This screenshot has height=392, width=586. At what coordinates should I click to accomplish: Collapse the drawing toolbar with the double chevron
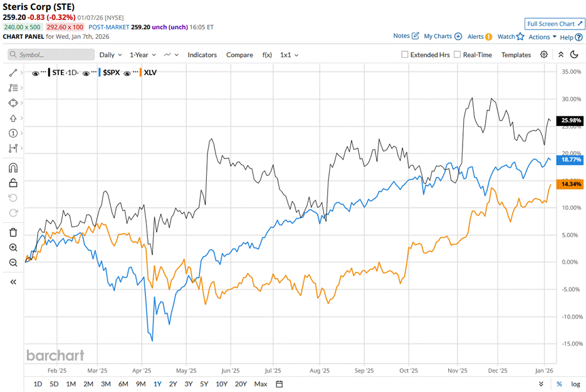click(x=14, y=281)
